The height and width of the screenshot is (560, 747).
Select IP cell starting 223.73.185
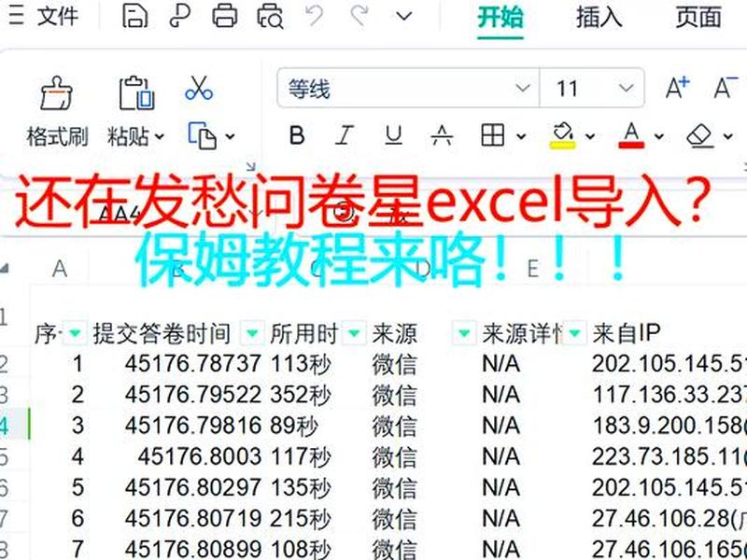coord(668,456)
